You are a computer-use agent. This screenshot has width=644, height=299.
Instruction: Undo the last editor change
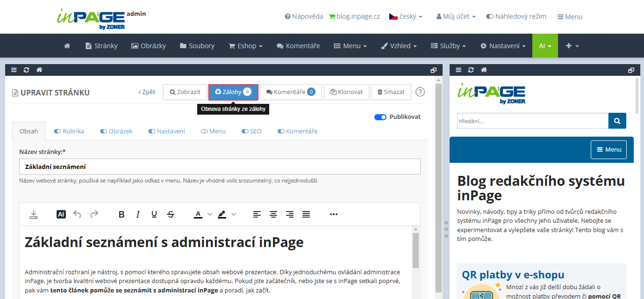coord(78,214)
